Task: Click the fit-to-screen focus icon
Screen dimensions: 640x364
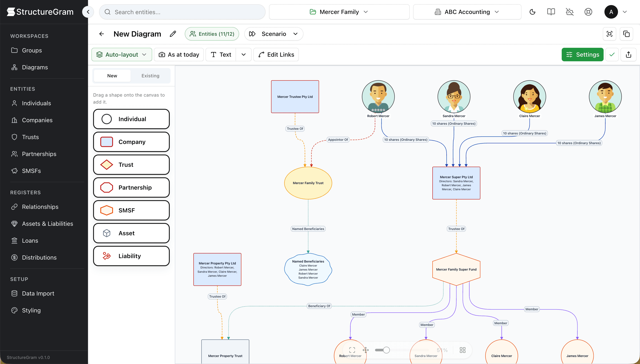Action: (x=610, y=34)
